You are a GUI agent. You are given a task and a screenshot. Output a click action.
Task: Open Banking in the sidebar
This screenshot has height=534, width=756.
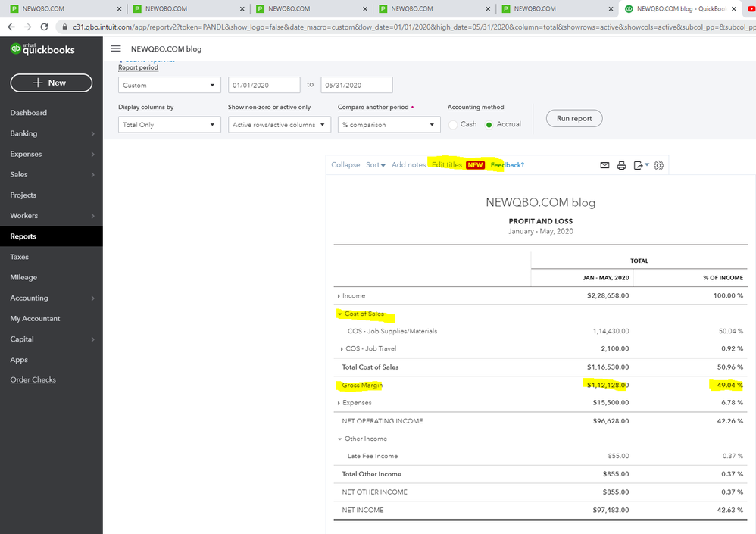(23, 133)
